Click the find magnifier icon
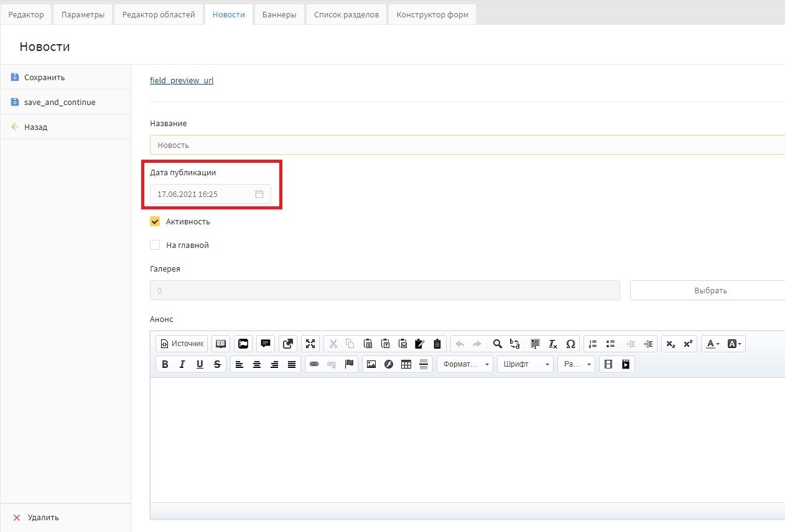The image size is (785, 532). (497, 344)
